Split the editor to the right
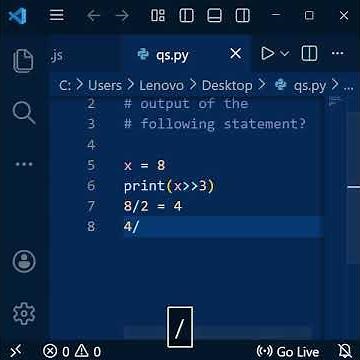360x360 pixels. [309, 53]
